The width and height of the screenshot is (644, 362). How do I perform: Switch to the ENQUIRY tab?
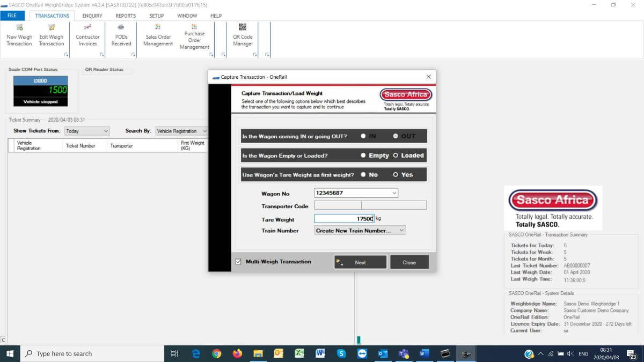pos(92,16)
